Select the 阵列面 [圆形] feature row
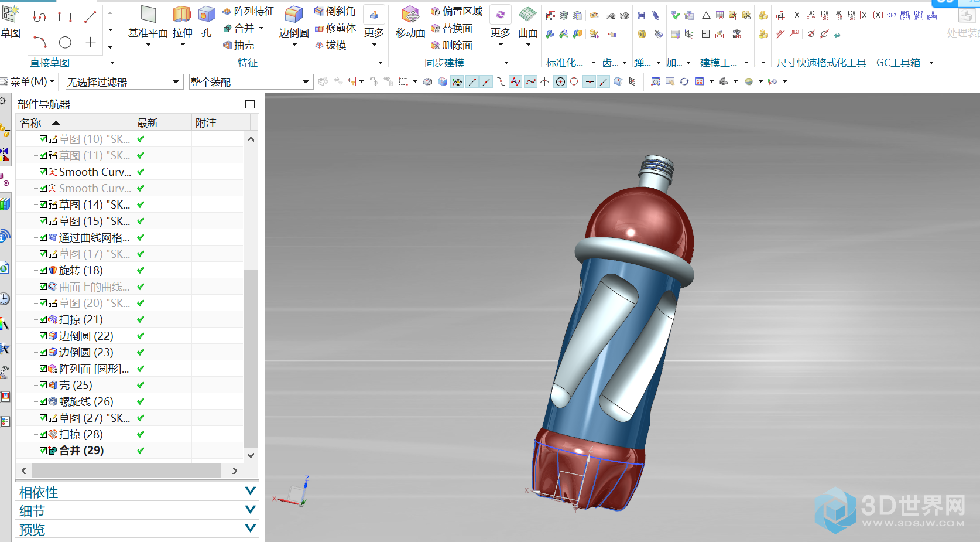Screen dimensions: 980x542 click(129, 369)
